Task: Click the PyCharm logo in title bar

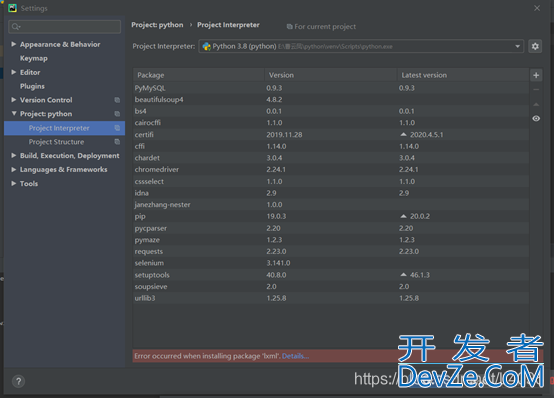Action: (x=12, y=8)
